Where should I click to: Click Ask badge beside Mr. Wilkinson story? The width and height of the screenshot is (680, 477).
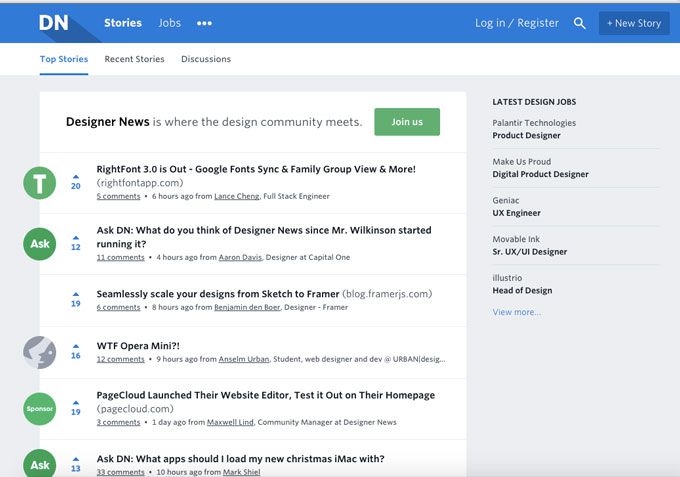(39, 244)
